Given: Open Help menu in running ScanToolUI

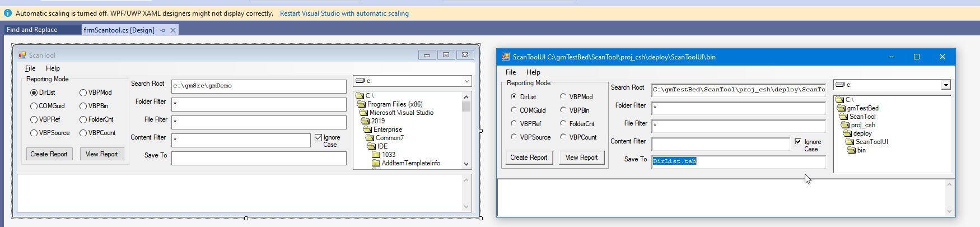Looking at the screenshot, I should 533,72.
